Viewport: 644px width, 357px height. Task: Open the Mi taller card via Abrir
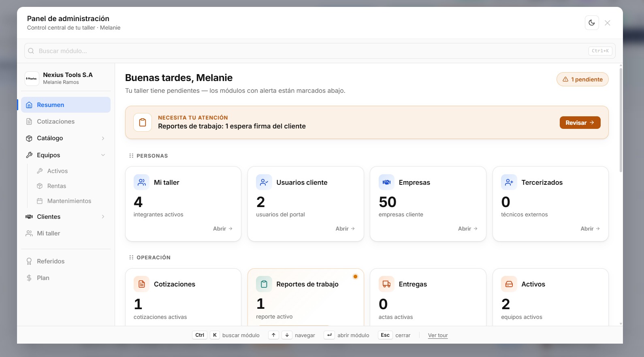[223, 229]
